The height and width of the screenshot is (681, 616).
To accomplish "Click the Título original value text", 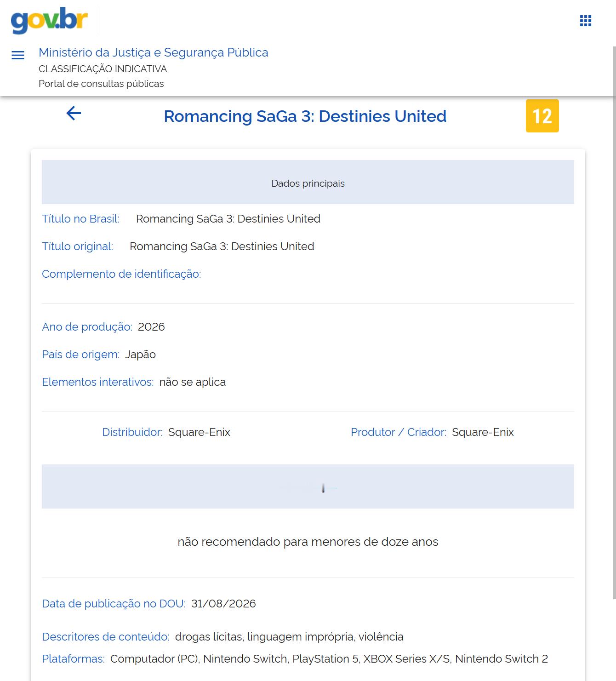I will (222, 246).
